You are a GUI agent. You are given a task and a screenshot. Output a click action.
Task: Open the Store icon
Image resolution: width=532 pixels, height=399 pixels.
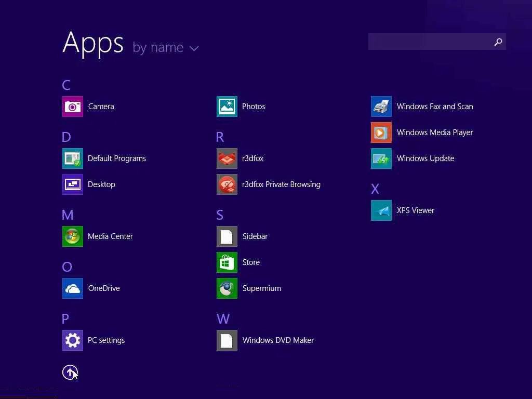227,262
